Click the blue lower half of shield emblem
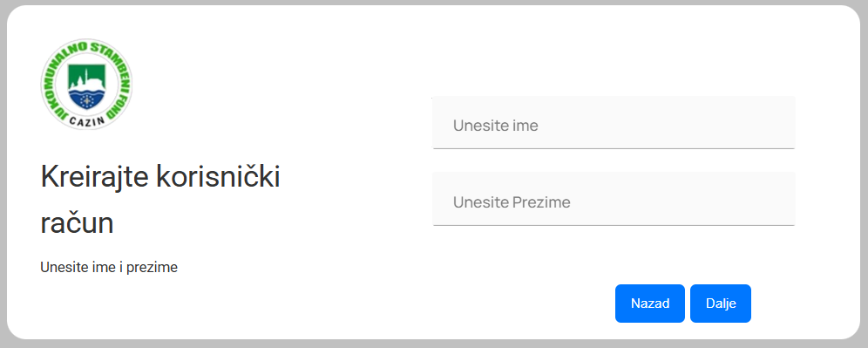868x348 pixels. coord(86,99)
